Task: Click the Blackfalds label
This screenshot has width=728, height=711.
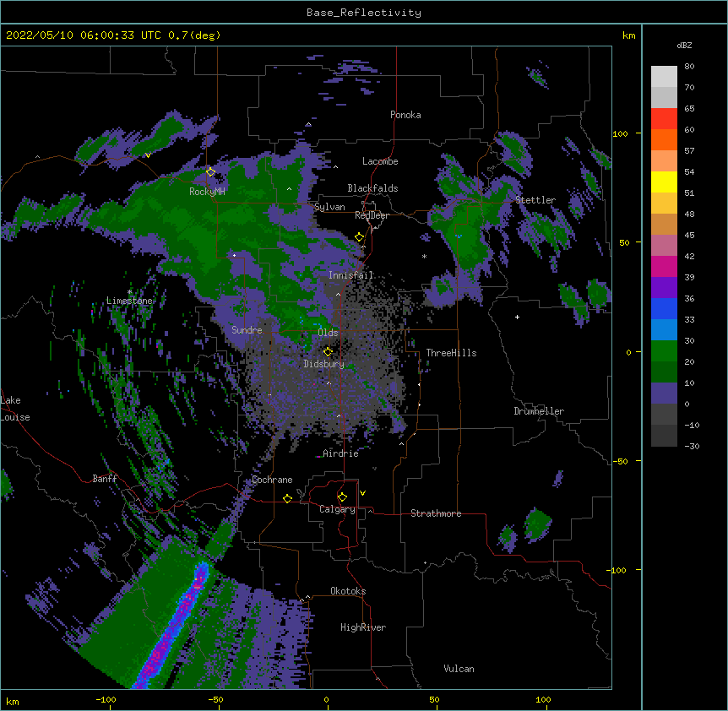Action: click(372, 188)
